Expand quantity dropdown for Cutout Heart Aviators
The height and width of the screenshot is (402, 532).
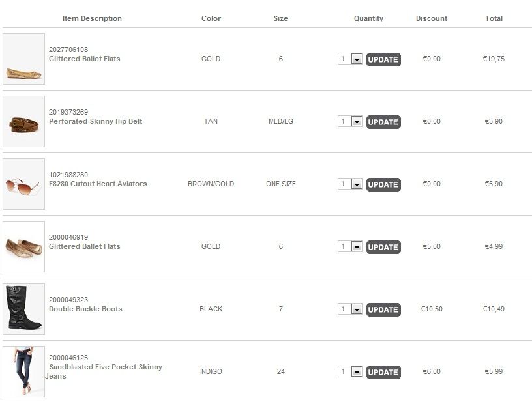pos(357,184)
